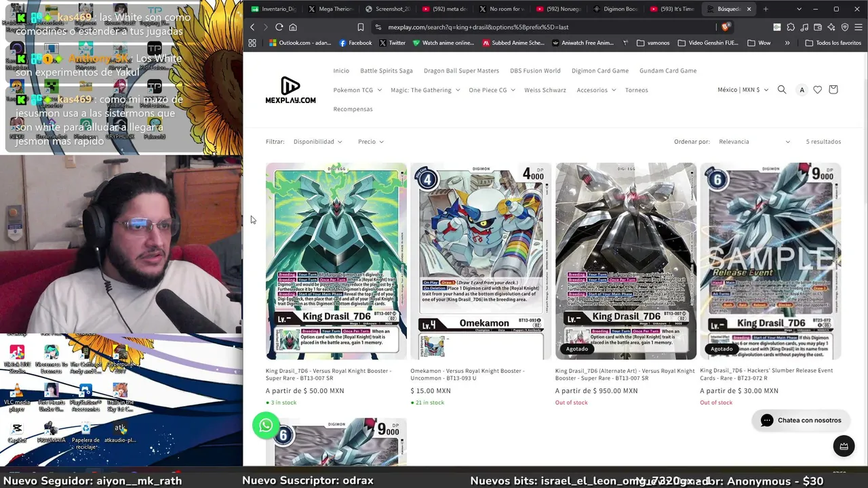Open Recompensas menu item

pos(353,109)
